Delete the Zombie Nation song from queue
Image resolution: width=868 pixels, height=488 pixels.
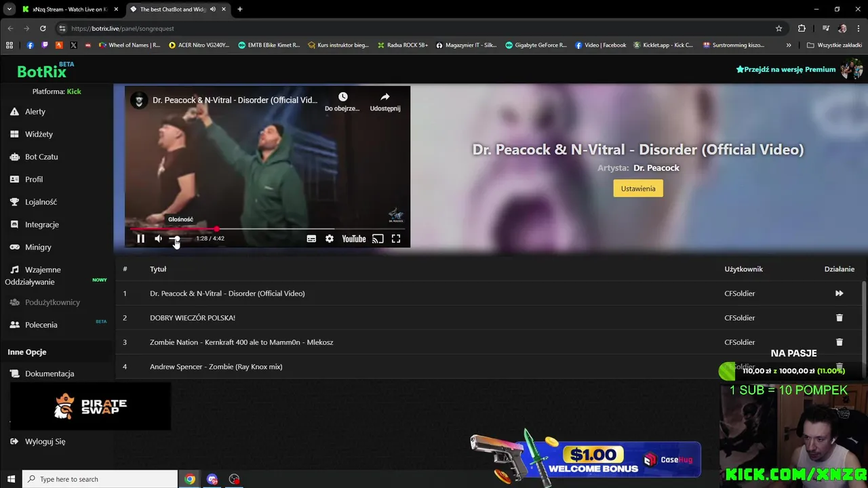pyautogui.click(x=839, y=342)
